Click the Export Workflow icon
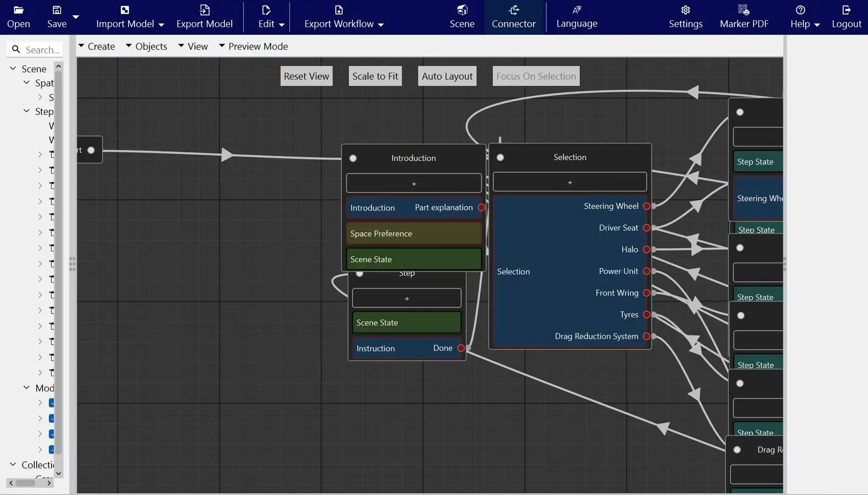Image resolution: width=868 pixels, height=495 pixels. coord(339,10)
